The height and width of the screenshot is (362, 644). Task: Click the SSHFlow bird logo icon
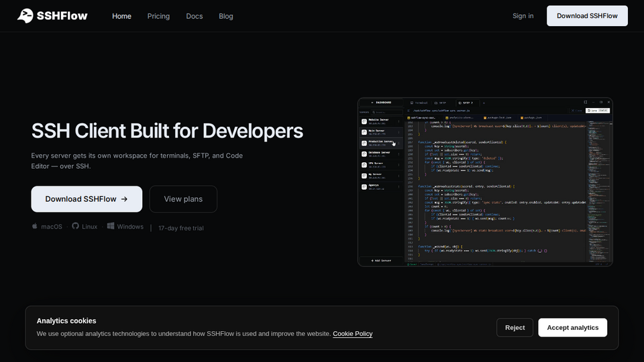25,15
